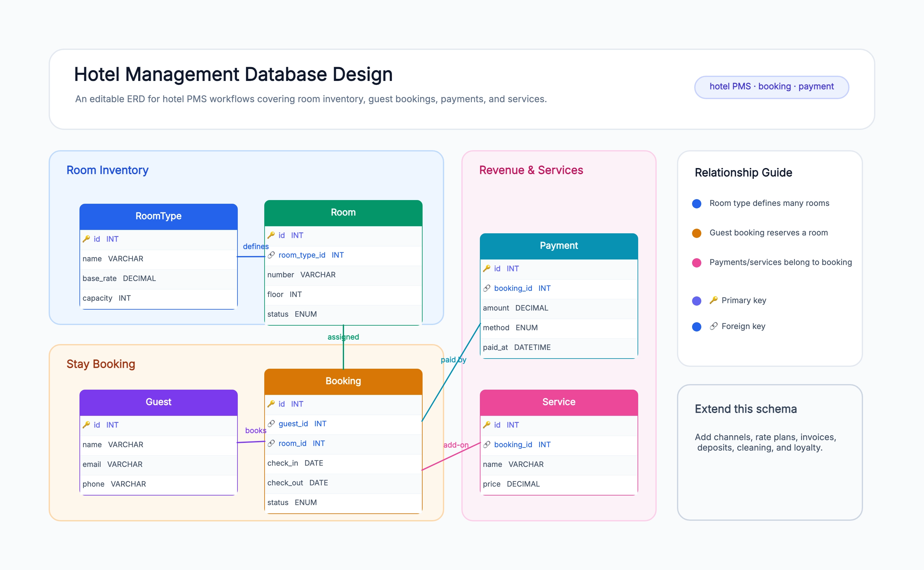Click the Extend this schema heading

click(x=746, y=409)
